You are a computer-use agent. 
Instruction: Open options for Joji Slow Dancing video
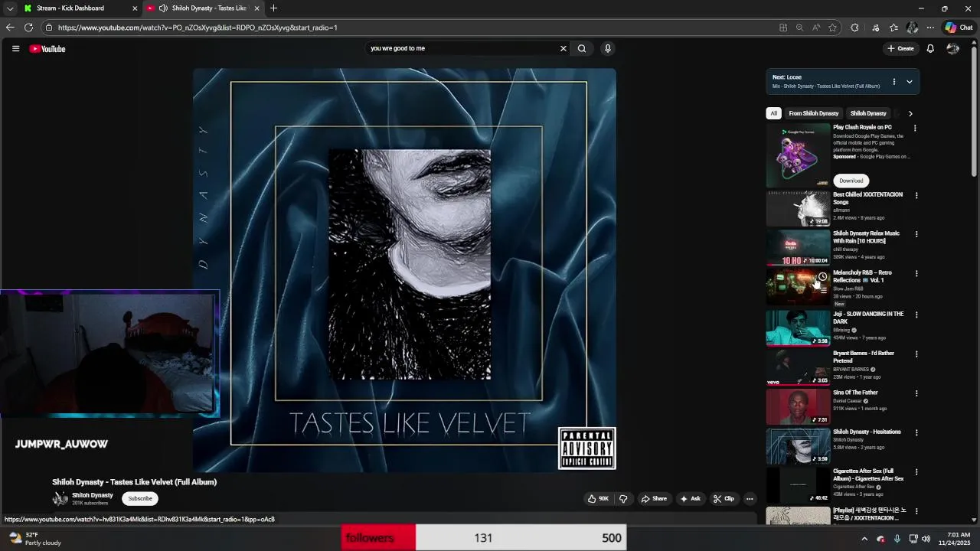(x=916, y=315)
